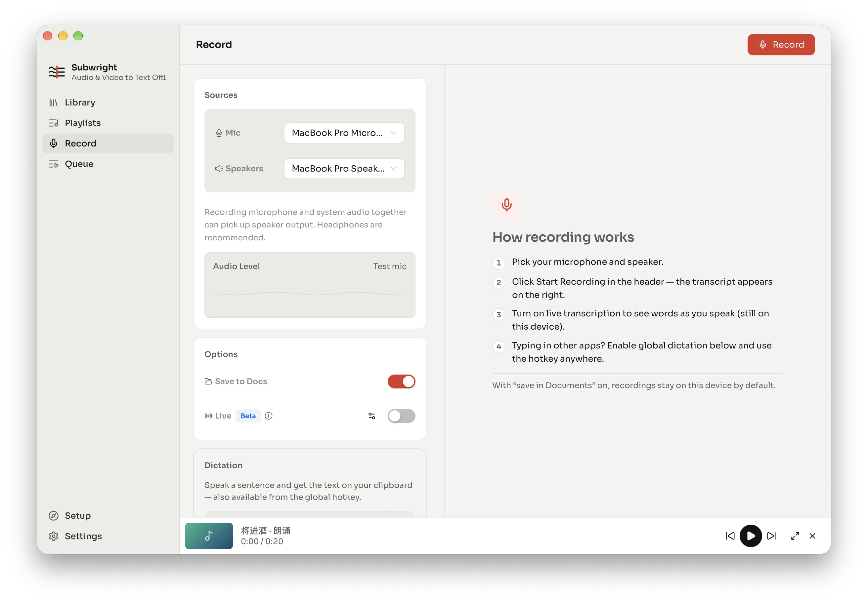This screenshot has width=868, height=603.
Task: Click the Beta badge
Action: [248, 416]
